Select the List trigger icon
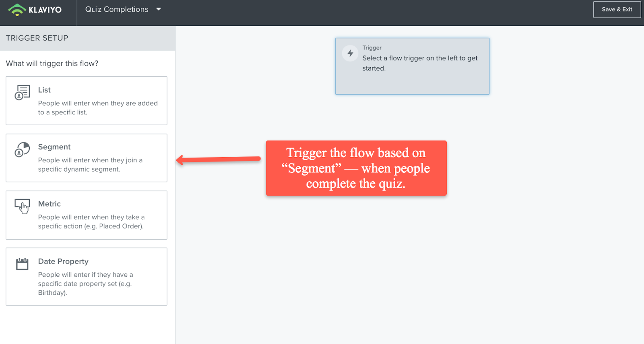The height and width of the screenshot is (344, 644). [x=22, y=92]
